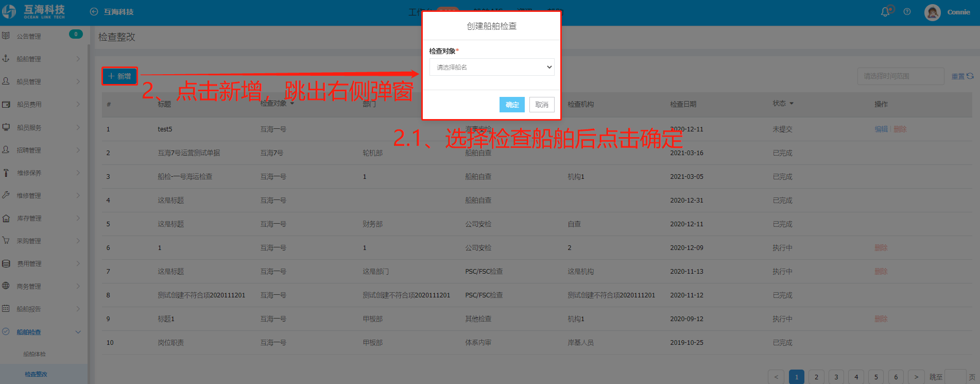
Task: Click the 岗位职责 title cell
Action: tap(170, 343)
